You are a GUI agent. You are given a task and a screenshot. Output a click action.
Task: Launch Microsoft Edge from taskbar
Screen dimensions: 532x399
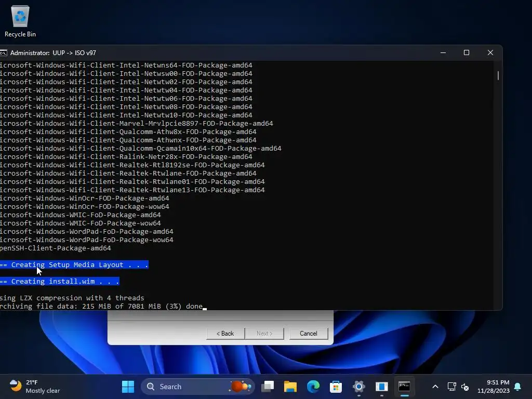click(313, 387)
